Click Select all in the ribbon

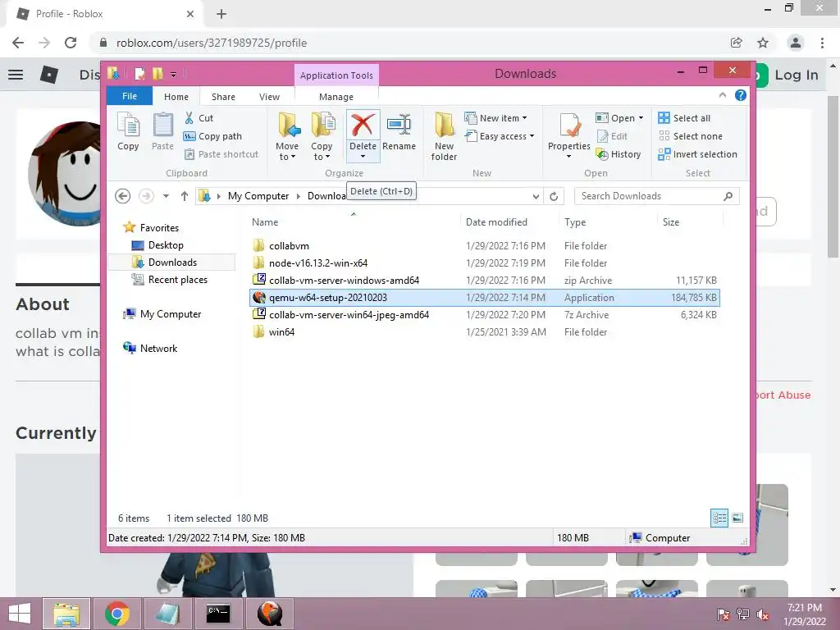(x=684, y=118)
